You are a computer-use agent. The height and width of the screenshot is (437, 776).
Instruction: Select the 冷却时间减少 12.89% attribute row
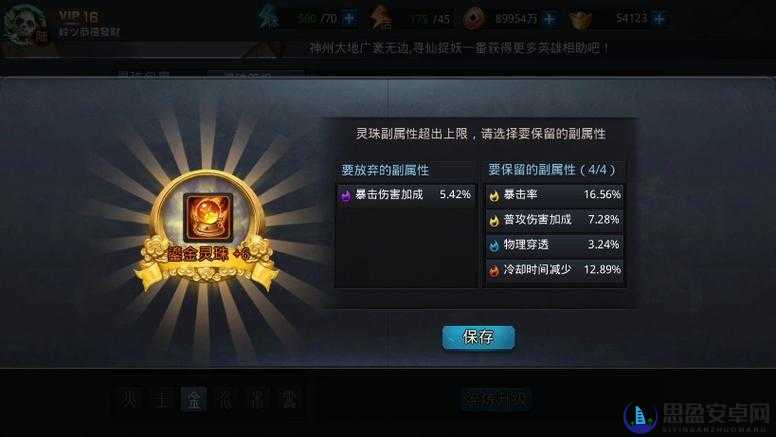555,270
